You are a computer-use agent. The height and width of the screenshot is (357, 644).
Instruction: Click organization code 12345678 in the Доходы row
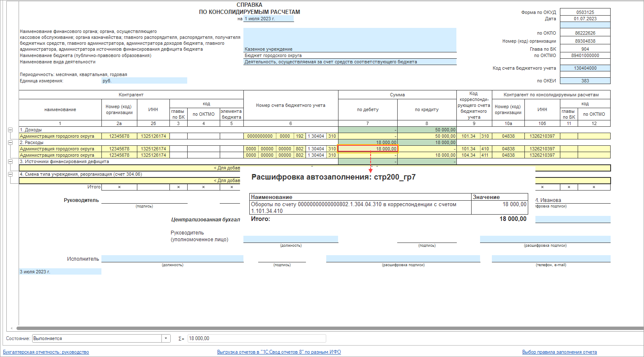click(x=119, y=136)
